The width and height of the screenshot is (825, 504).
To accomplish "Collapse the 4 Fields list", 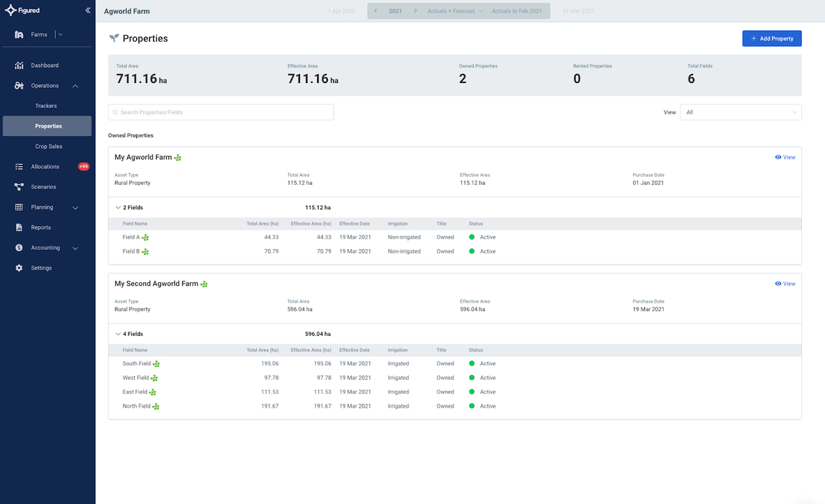I will tap(118, 334).
